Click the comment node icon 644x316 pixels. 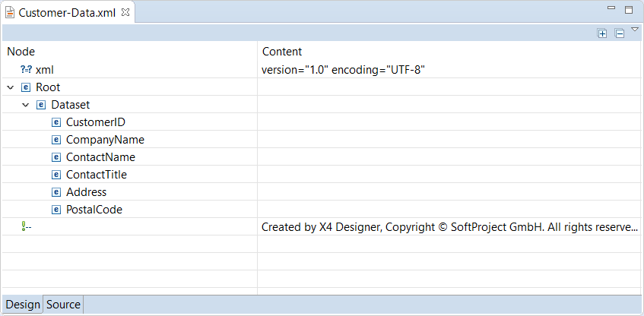pyautogui.click(x=26, y=226)
